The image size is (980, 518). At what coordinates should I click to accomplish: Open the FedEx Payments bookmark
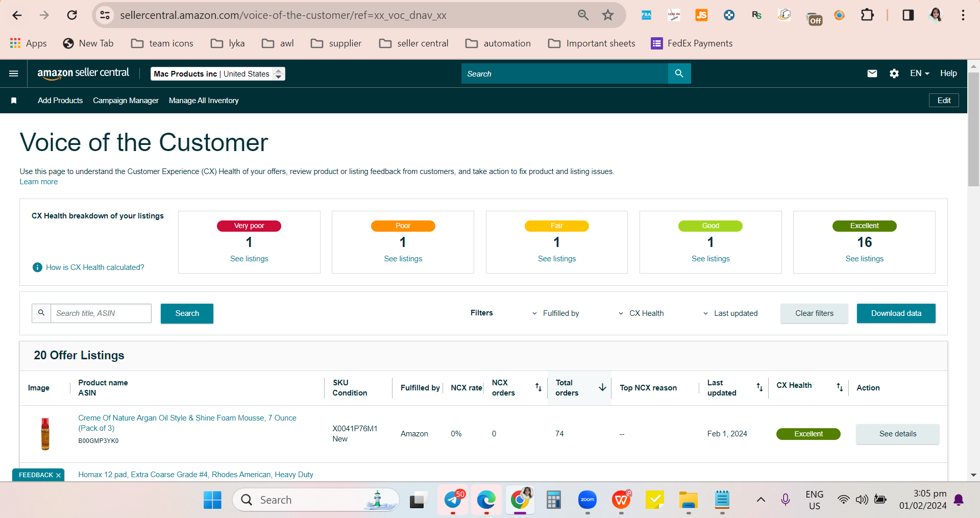tap(692, 43)
